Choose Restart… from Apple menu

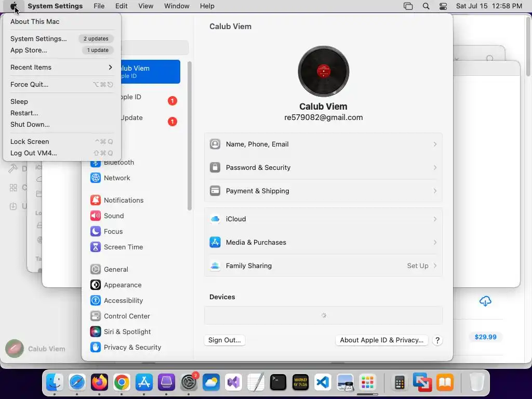62,113
